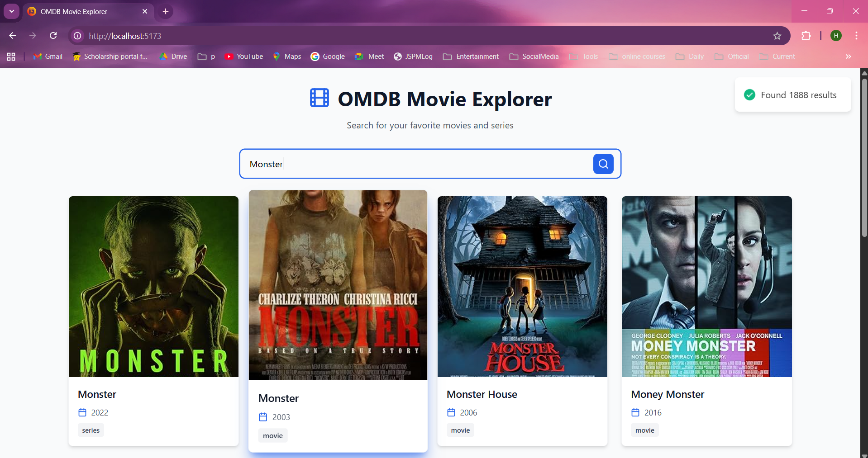The height and width of the screenshot is (458, 868).
Task: Click the forward navigation arrow
Action: 33,36
